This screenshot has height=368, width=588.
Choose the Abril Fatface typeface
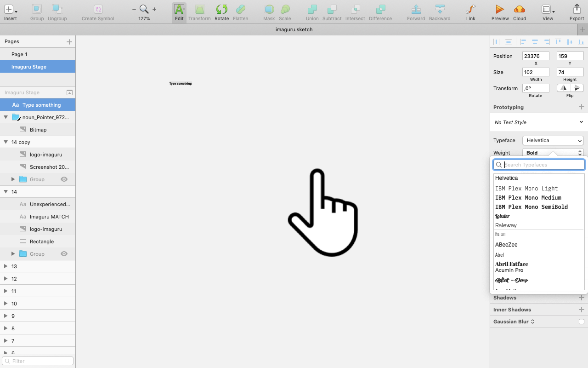pos(511,264)
